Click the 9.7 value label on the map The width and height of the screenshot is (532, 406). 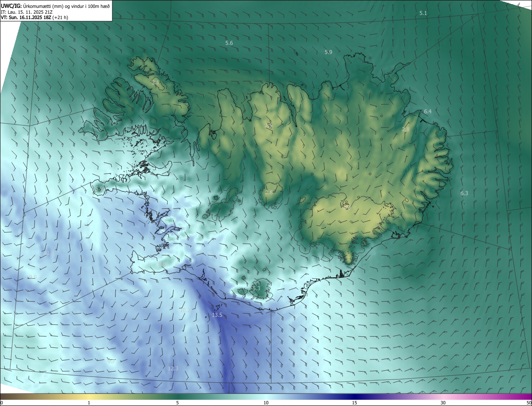click(111, 362)
